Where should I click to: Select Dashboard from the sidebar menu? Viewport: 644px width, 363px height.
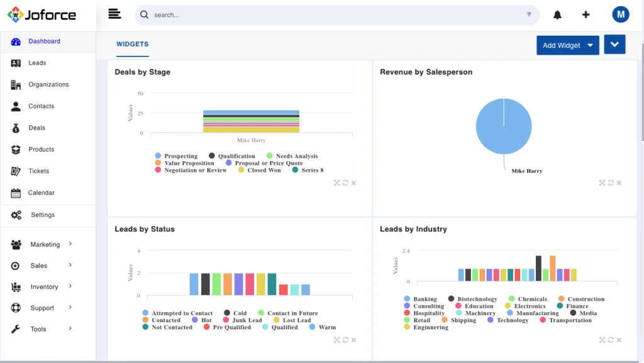[x=44, y=42]
